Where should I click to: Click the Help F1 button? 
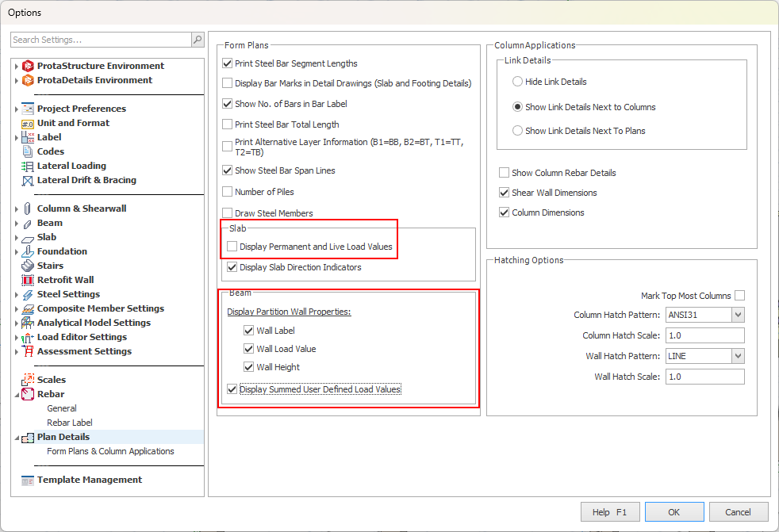click(609, 511)
